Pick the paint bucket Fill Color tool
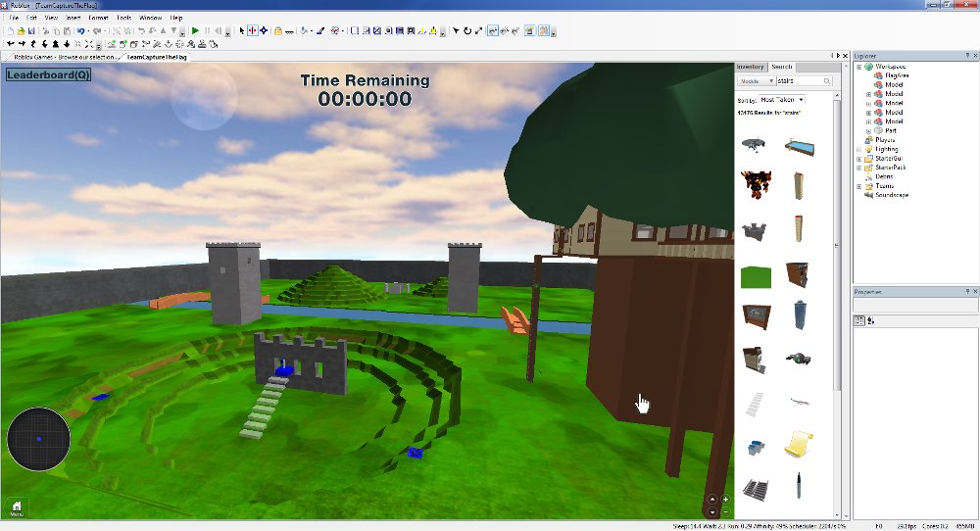980x531 pixels. point(304,30)
